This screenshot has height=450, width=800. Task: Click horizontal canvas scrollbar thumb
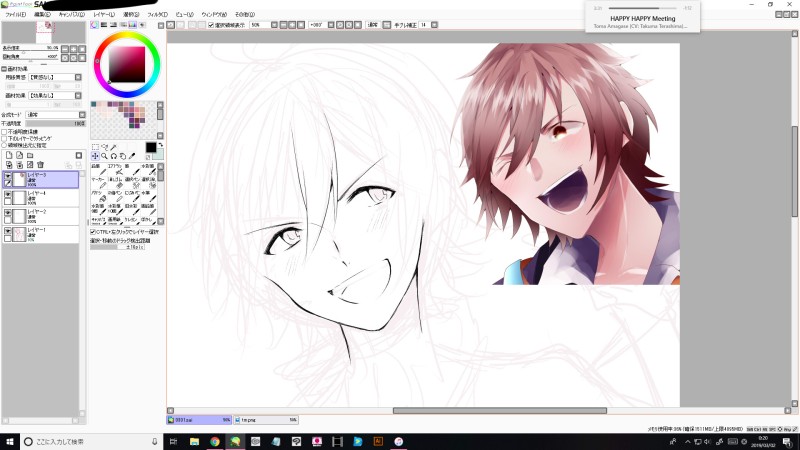click(499, 411)
